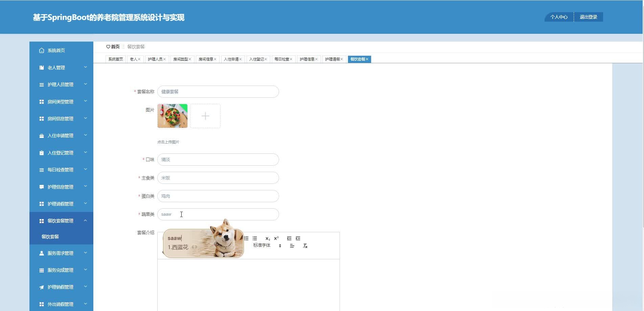Click the 系统首页 house icon in the sidebar
The width and height of the screenshot is (644, 311).
coord(41,50)
